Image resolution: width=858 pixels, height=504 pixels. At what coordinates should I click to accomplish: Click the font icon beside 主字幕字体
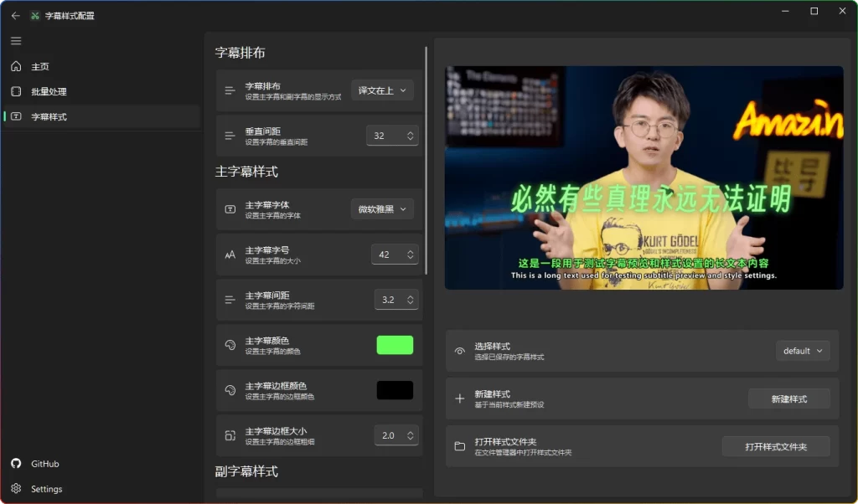coord(230,208)
